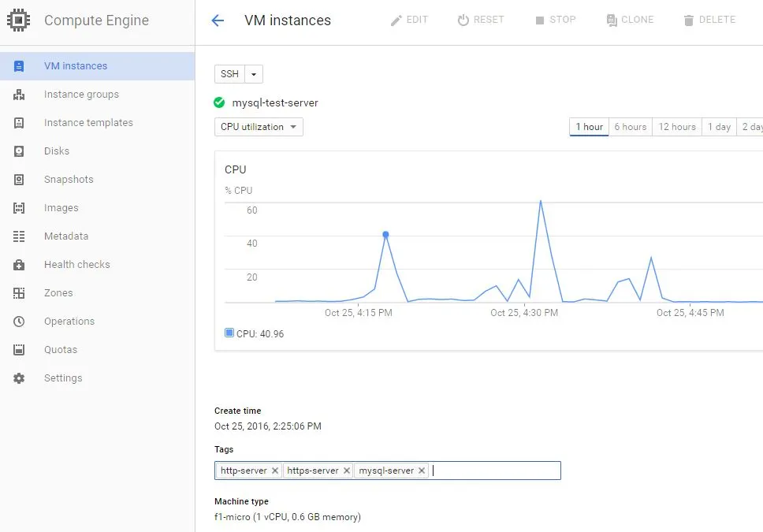Screen dimensions: 763x532
Task: Click the square stop icon
Action: (540, 20)
